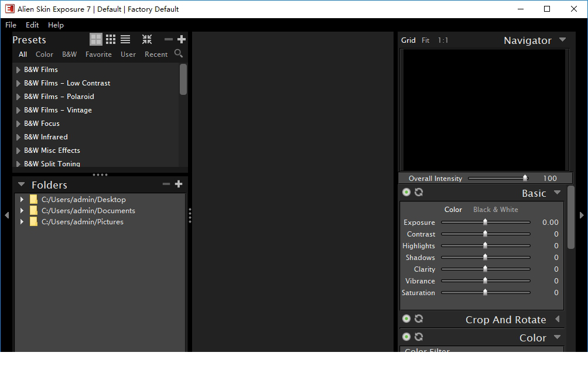Switch Basic panel to Black & White
The height and width of the screenshot is (366, 588).
click(495, 210)
